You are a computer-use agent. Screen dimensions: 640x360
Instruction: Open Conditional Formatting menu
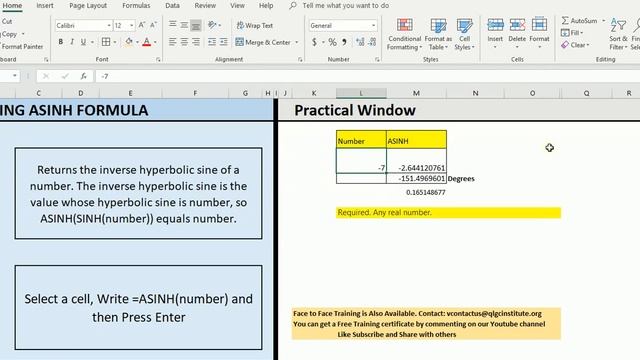pyautogui.click(x=404, y=34)
